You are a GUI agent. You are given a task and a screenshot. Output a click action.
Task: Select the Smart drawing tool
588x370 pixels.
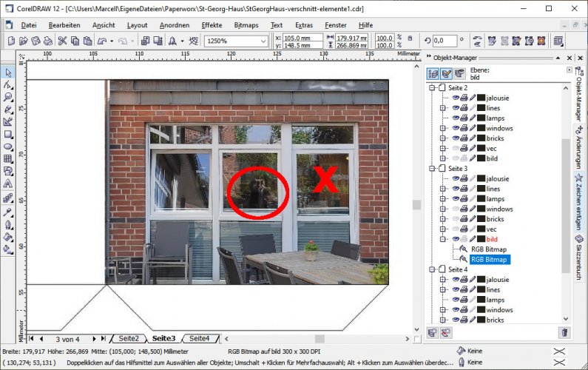click(8, 122)
